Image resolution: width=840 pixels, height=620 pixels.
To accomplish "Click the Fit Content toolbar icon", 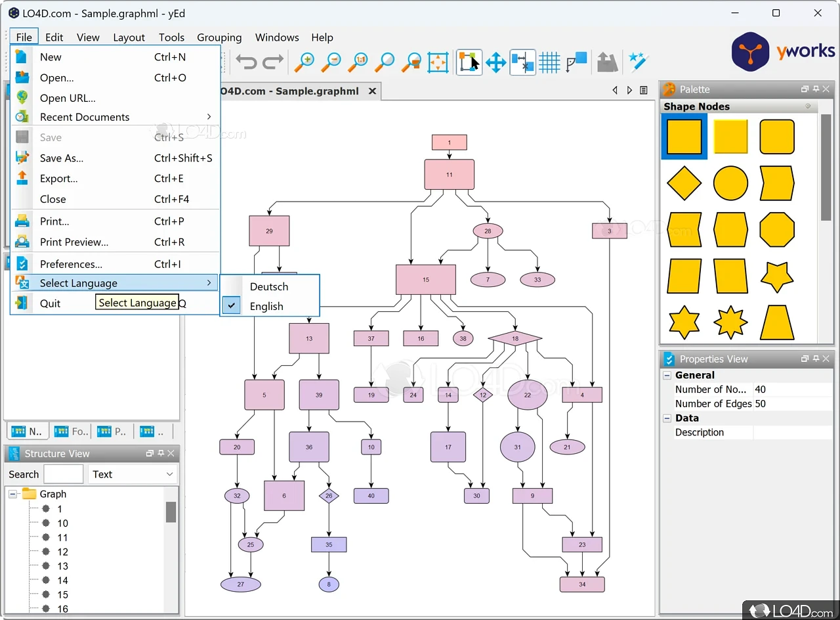I will coord(438,62).
